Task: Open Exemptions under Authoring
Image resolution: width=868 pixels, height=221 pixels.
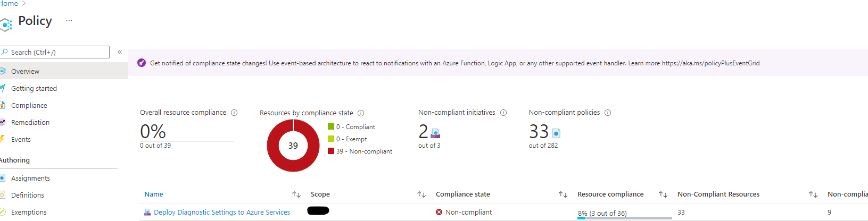Action: (x=29, y=212)
